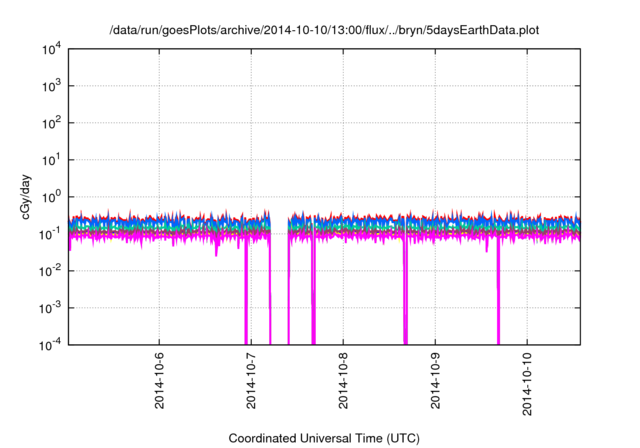Screen dimensions: 640x448
Task: Click the 10^3 y-axis tick label
Action: coord(51,86)
